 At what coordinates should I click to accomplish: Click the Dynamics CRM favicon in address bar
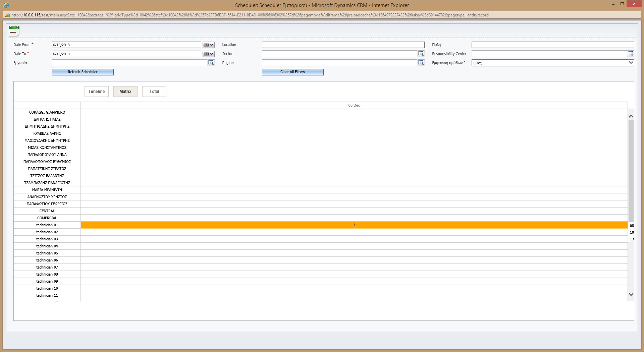click(x=7, y=15)
